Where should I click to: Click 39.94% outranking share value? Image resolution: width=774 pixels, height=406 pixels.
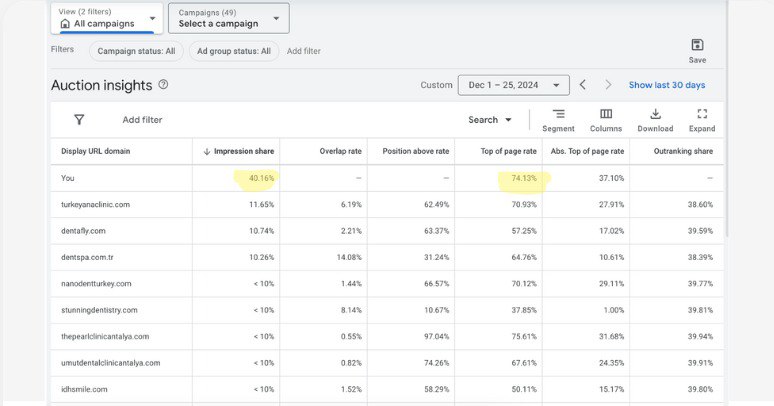(x=700, y=336)
